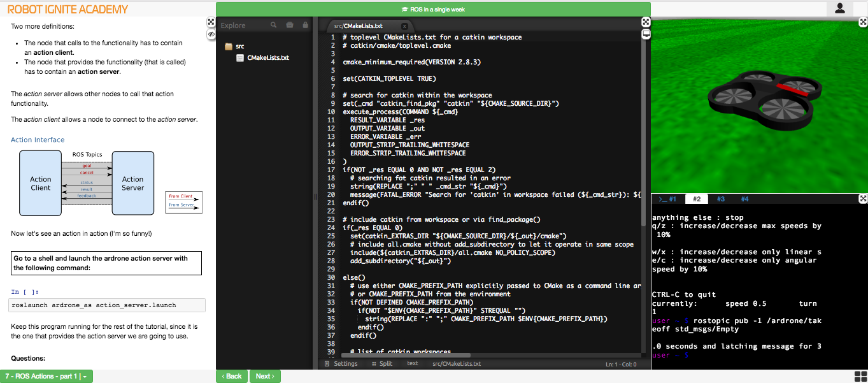Switch to shell tab #4
Image resolution: width=868 pixels, height=383 pixels.
tap(744, 199)
